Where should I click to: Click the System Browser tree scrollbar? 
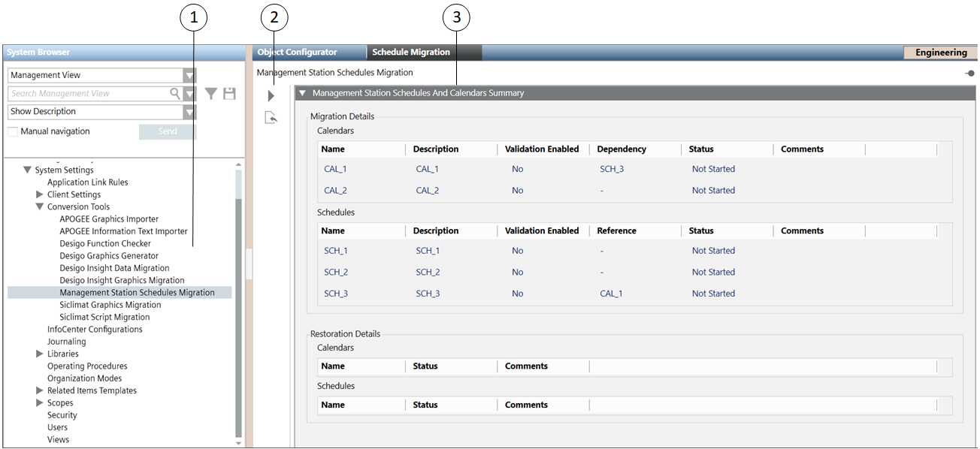coord(239,315)
